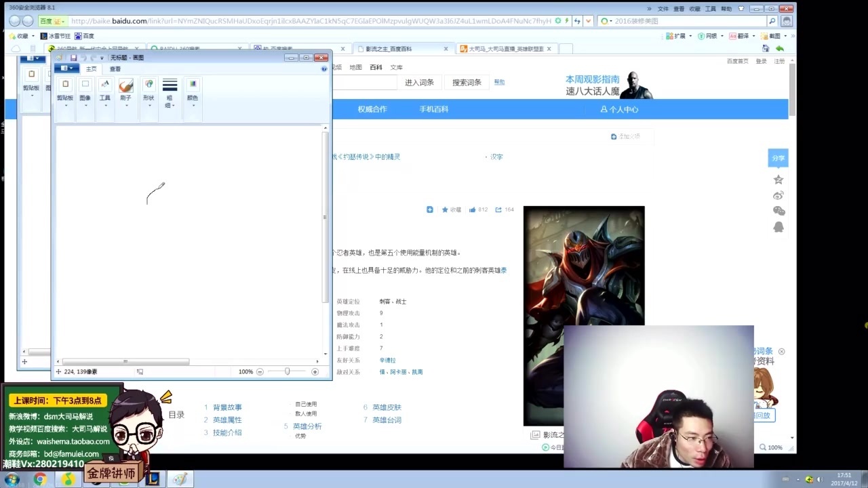Open the Paint taskbar icon
Image resolution: width=868 pixels, height=488 pixels.
180,479
